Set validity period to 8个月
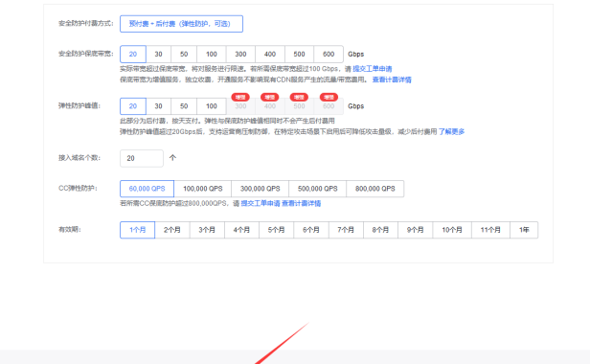The width and height of the screenshot is (590, 364). 380,230
